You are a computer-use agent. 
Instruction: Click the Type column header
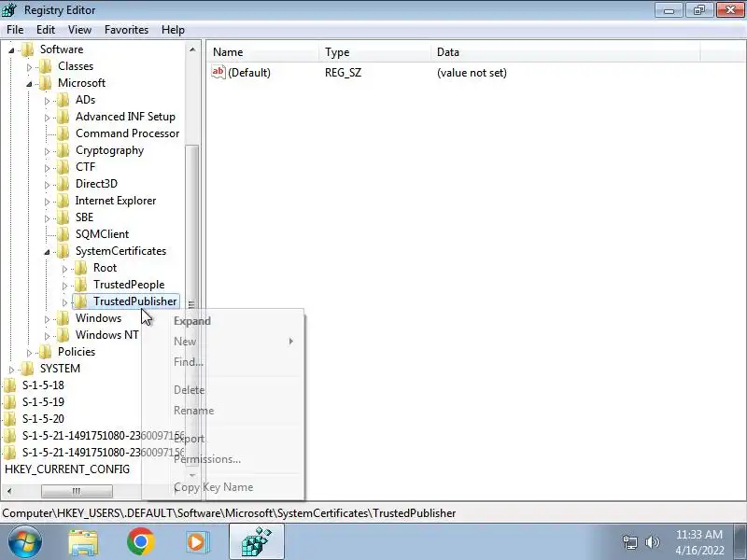click(375, 52)
